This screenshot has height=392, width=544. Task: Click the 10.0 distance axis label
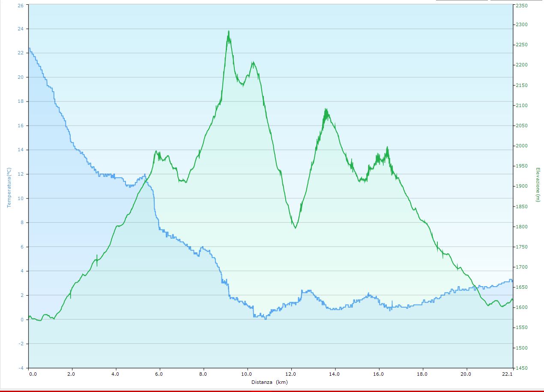[x=247, y=374]
